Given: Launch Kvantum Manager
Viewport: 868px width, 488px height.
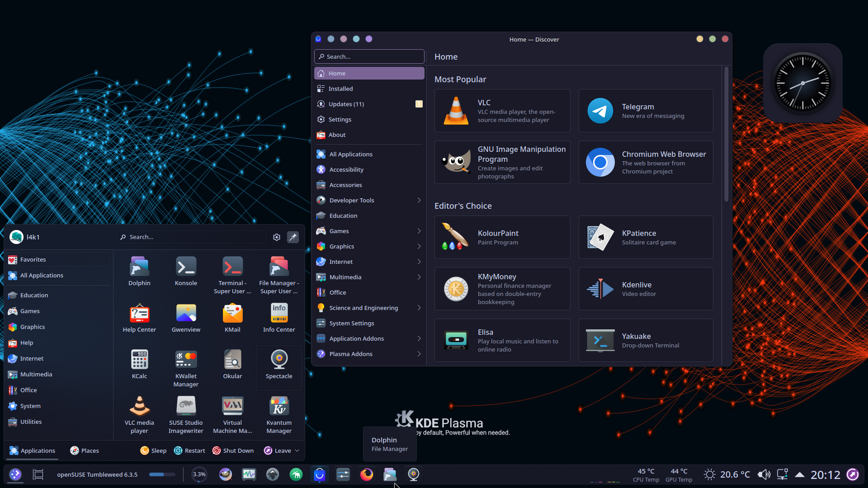Looking at the screenshot, I should pos(279,415).
